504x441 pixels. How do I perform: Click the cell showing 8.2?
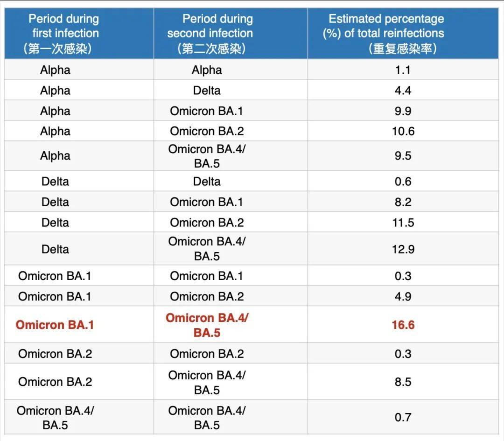[x=403, y=202]
